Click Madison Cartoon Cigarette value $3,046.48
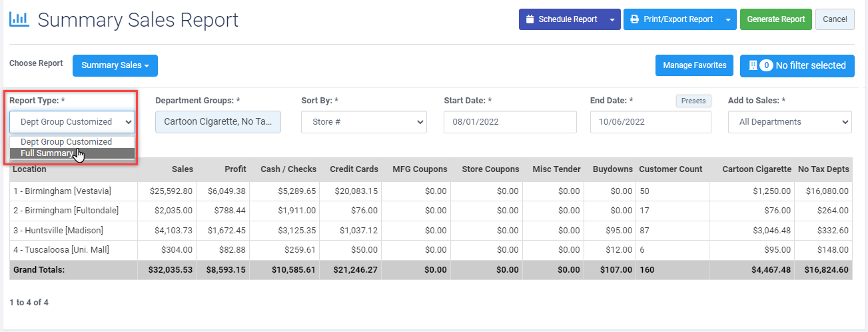Image resolution: width=868 pixels, height=332 pixels. 772,231
